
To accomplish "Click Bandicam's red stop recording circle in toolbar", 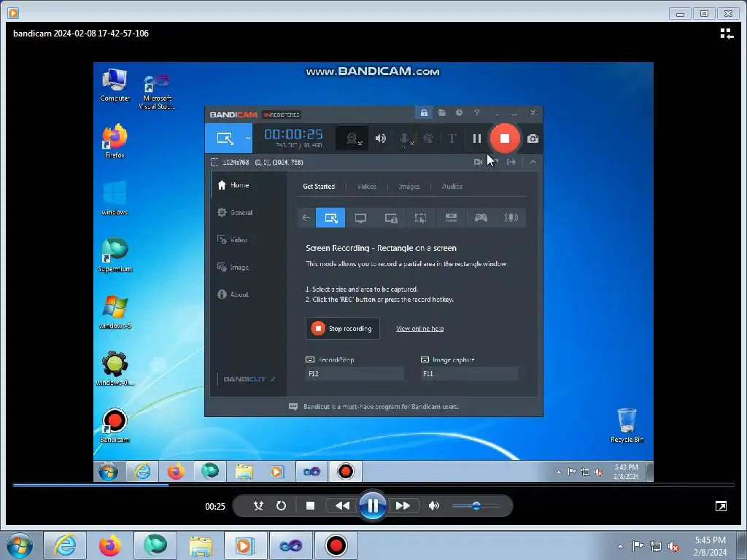I will click(505, 139).
